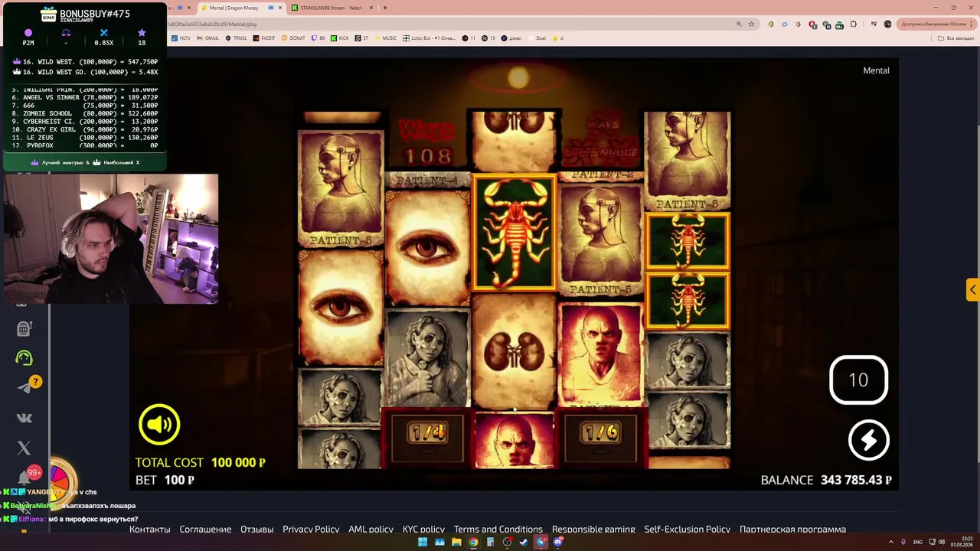Open support headset icon in sidebar
The width and height of the screenshot is (980, 551).
coord(24,357)
